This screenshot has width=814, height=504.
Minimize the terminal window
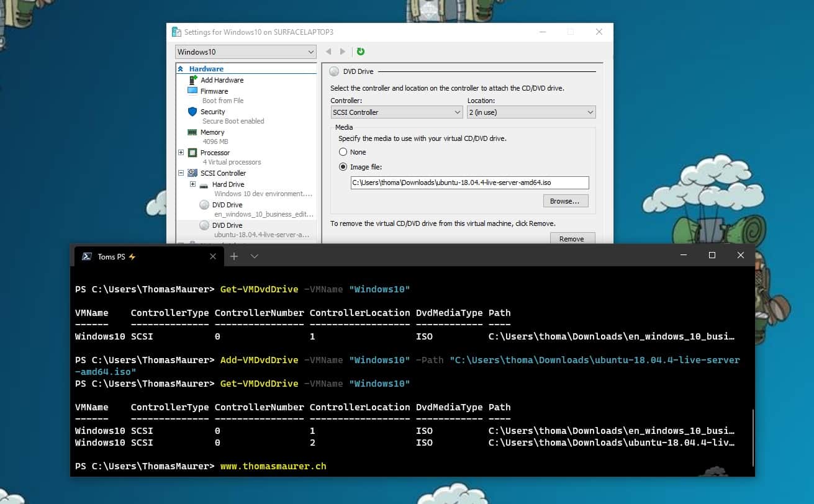point(684,255)
